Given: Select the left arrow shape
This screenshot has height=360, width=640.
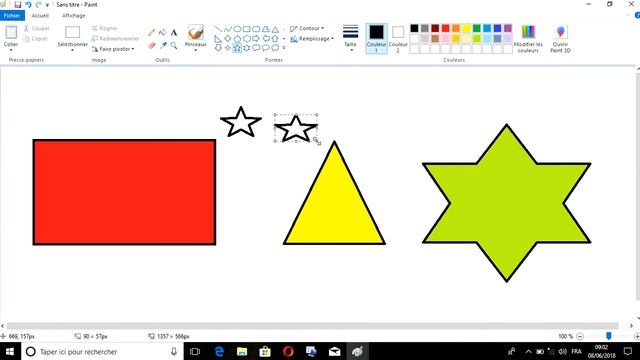Looking at the screenshot, I should click(266, 39).
